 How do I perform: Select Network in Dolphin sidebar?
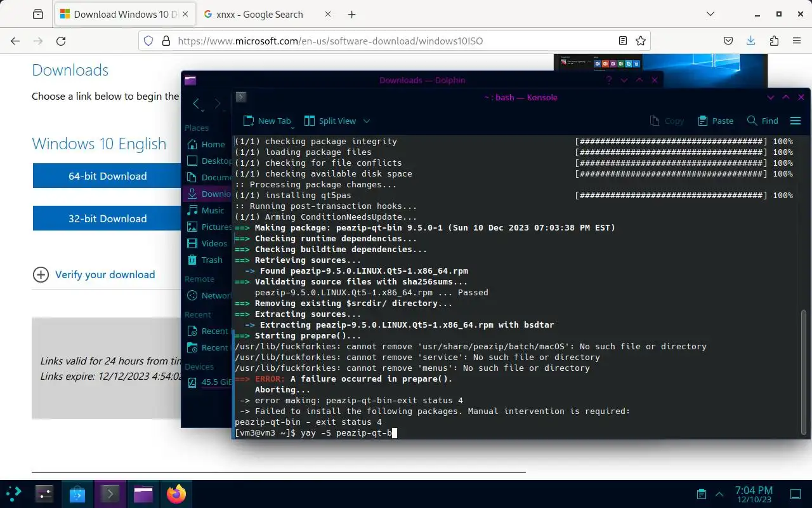click(x=209, y=295)
